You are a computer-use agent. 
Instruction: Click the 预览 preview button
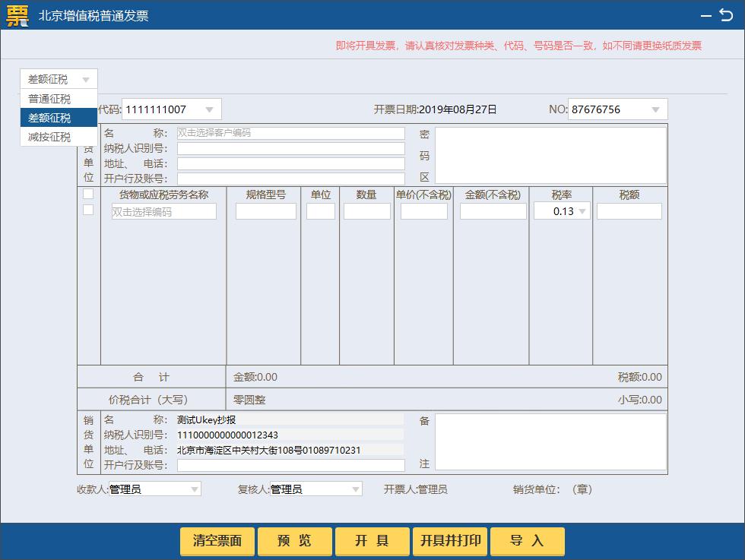(295, 541)
